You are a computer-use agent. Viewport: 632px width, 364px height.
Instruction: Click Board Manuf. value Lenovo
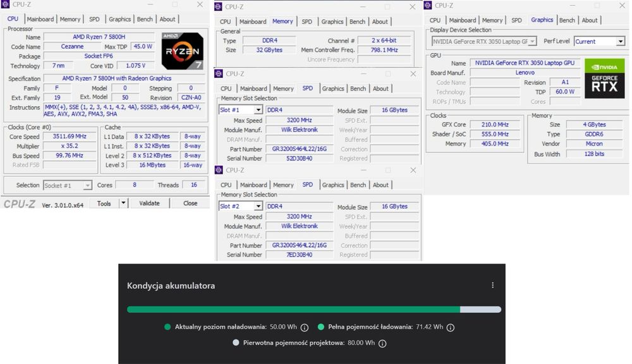click(525, 73)
